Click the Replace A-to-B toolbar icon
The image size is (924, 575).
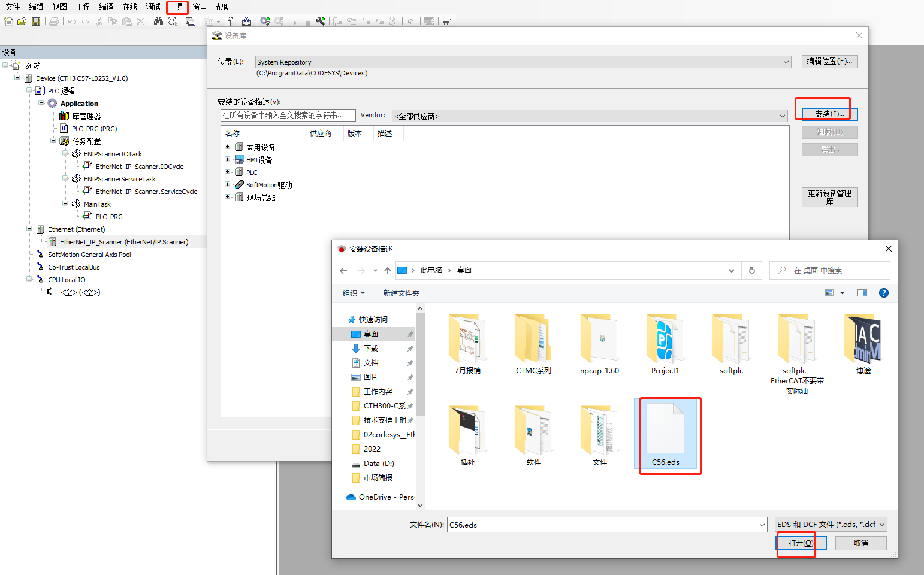point(173,22)
